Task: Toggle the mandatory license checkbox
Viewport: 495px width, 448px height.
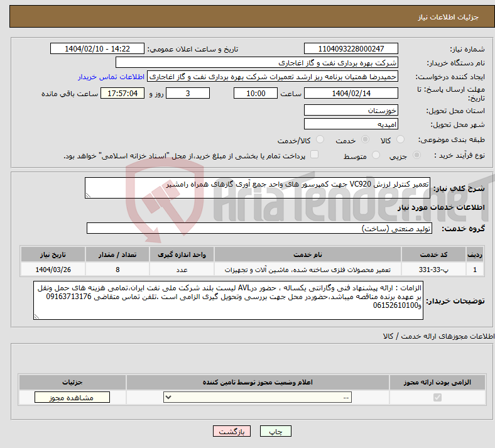Action: (x=437, y=397)
